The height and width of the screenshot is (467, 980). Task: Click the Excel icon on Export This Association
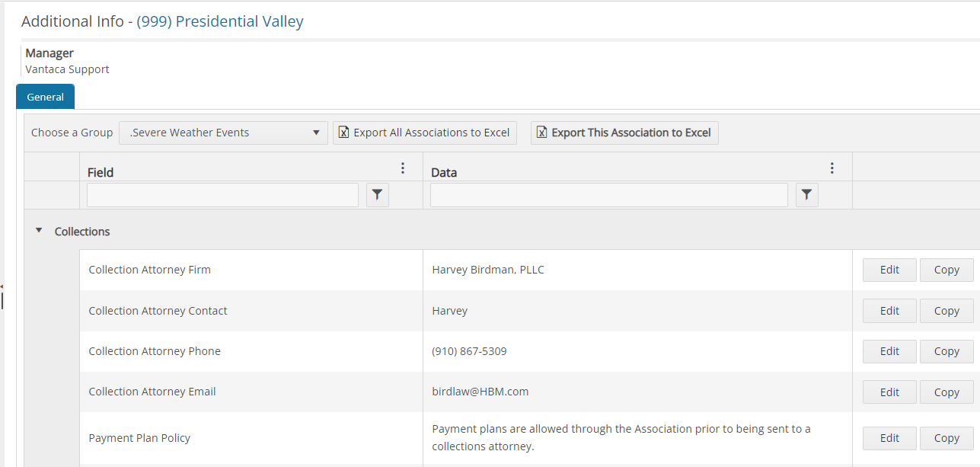[x=541, y=132]
